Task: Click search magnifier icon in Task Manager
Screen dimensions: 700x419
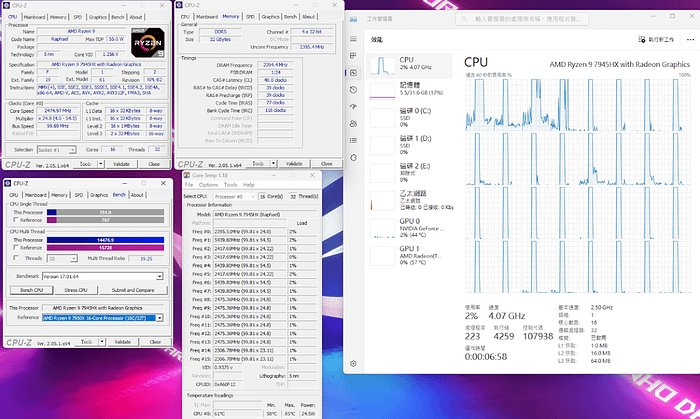Action: coord(464,19)
